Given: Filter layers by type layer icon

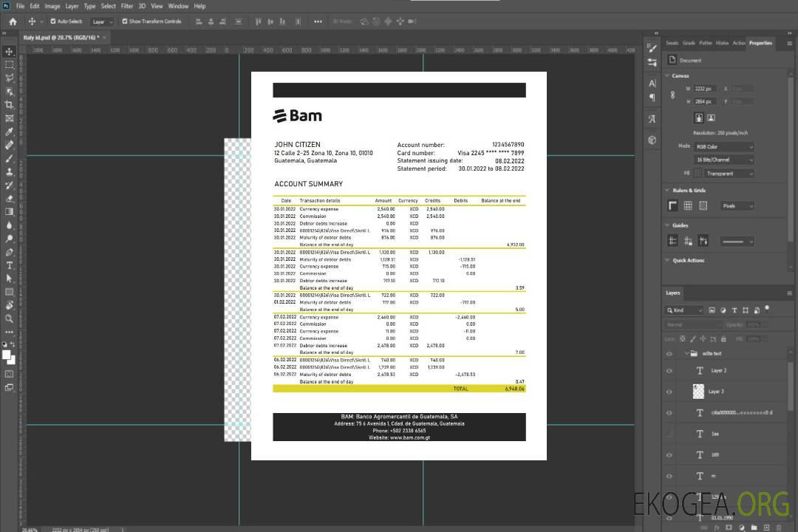Looking at the screenshot, I should pyautogui.click(x=734, y=310).
